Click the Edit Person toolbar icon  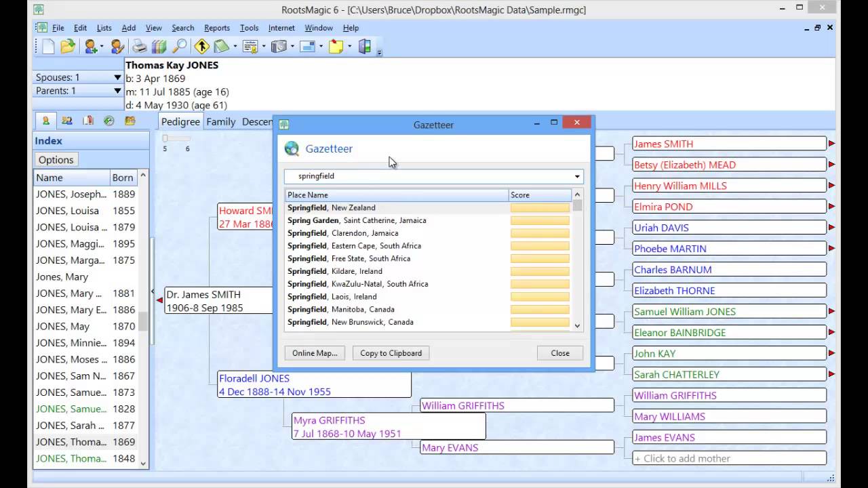(117, 47)
